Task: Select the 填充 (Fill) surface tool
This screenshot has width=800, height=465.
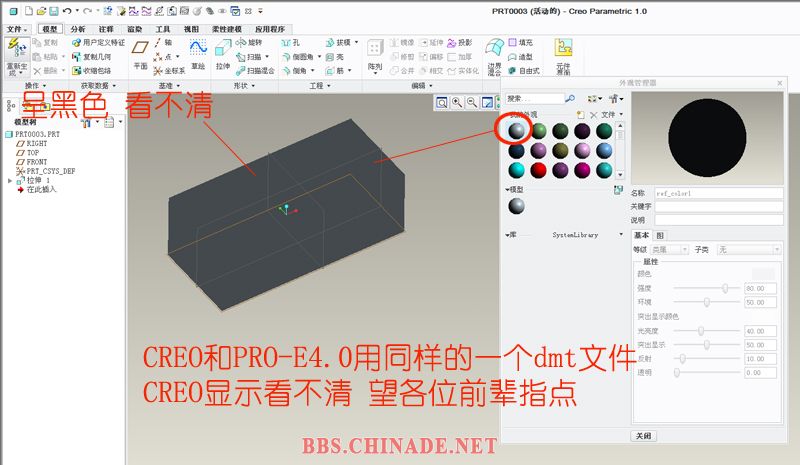Action: click(520, 42)
